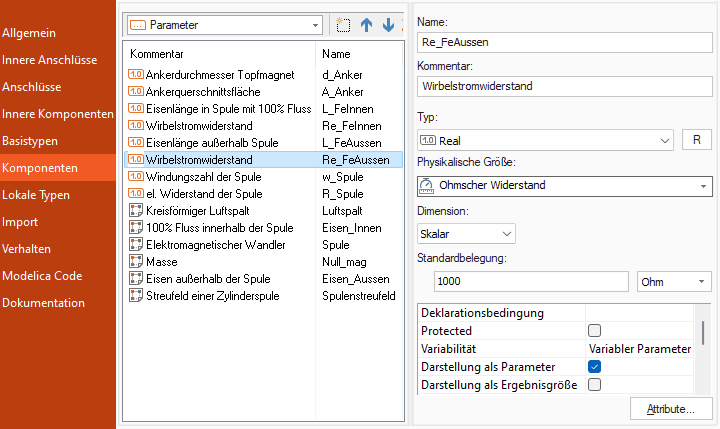Click the Masse row component icon
This screenshot has width=720, height=429.
click(136, 261)
